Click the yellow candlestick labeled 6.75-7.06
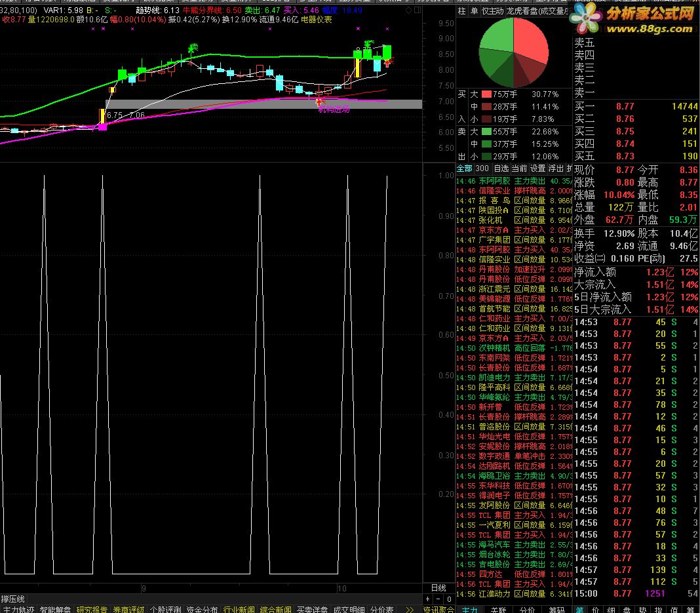Viewport: 700px width, 613px height. tap(103, 116)
